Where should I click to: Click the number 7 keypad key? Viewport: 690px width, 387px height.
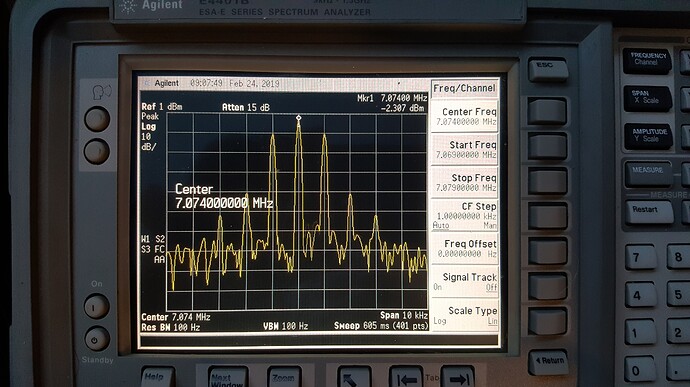[640, 257]
